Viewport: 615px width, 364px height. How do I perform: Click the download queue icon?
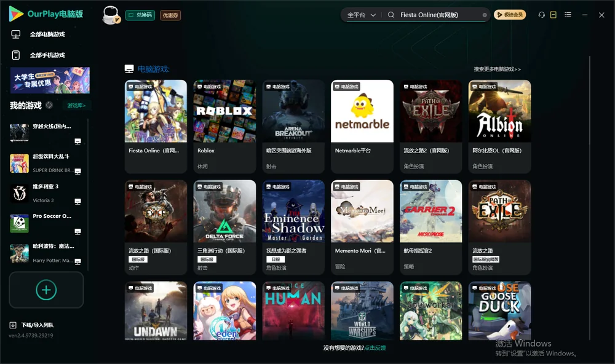point(13,325)
